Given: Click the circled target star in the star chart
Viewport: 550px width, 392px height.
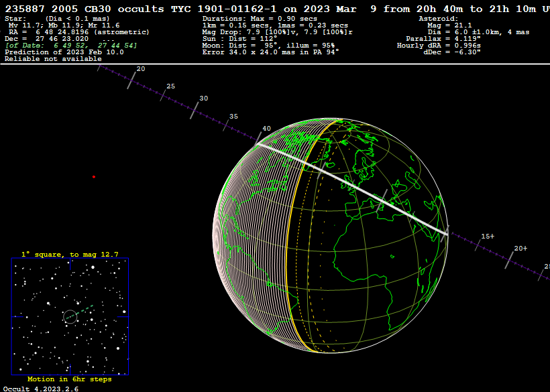Looking at the screenshot, I should tap(70, 317).
